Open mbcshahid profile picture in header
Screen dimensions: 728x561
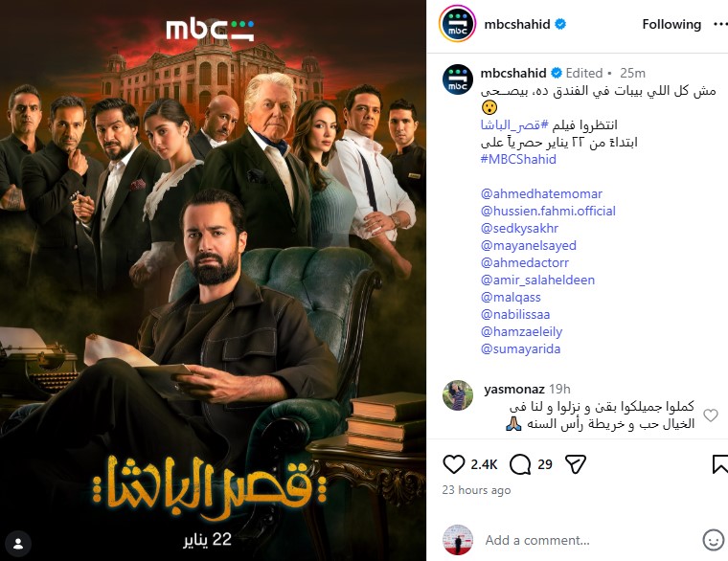[x=457, y=24]
